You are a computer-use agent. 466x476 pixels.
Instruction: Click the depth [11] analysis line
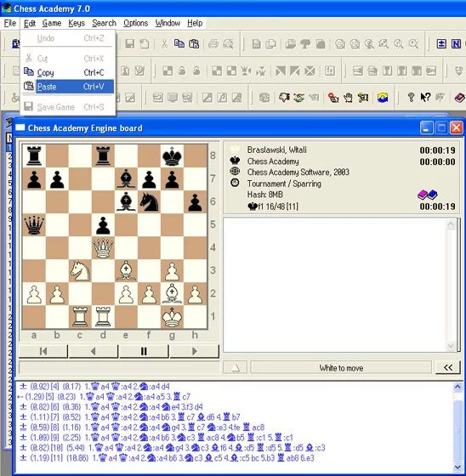tap(167, 458)
